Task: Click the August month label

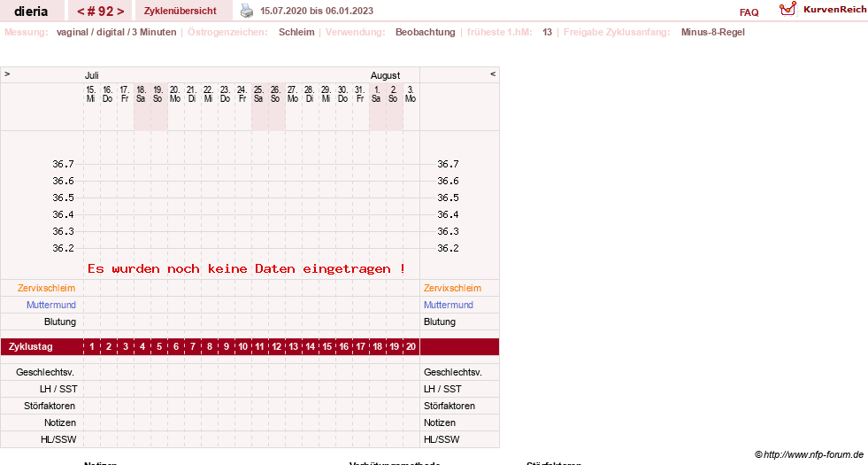Action: [385, 75]
